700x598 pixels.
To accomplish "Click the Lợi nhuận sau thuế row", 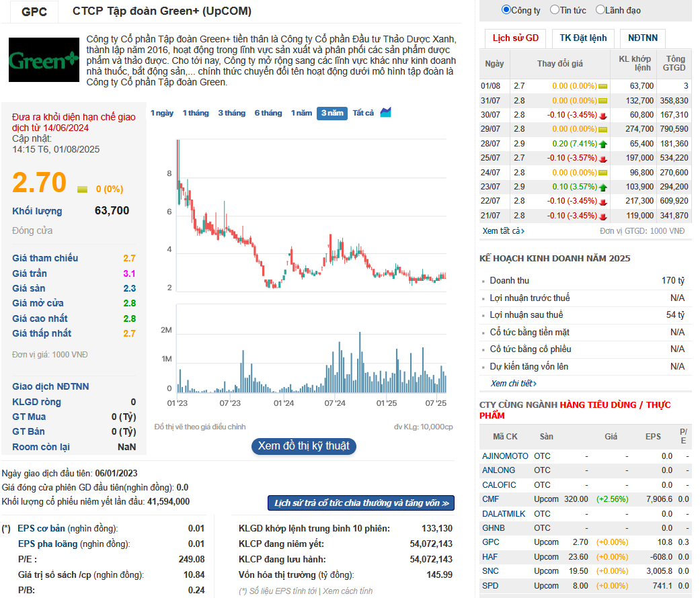I will pos(586,315).
